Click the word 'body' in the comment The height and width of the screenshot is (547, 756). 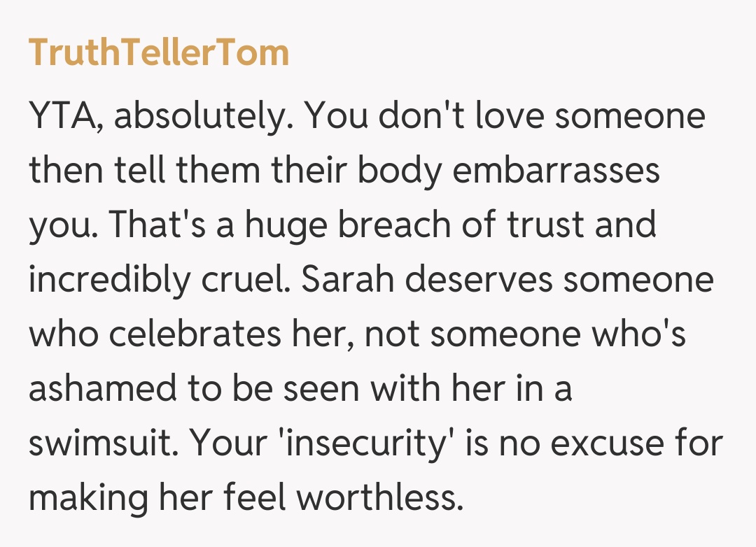(x=394, y=171)
